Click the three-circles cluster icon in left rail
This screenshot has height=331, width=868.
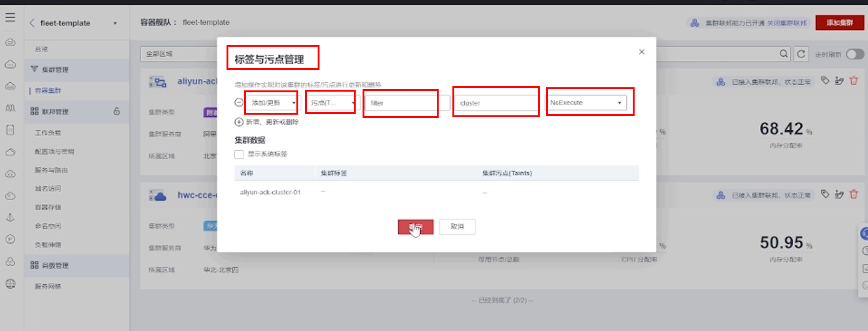click(10, 261)
